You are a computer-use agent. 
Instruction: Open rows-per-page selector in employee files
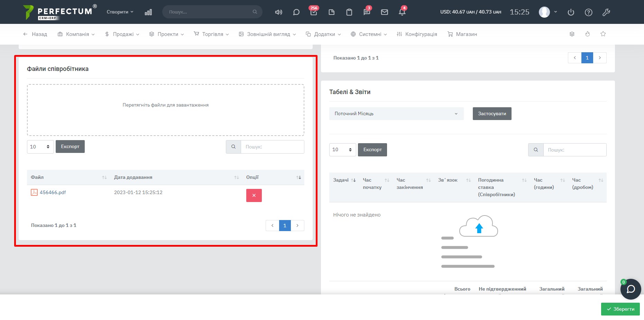pyautogui.click(x=40, y=147)
